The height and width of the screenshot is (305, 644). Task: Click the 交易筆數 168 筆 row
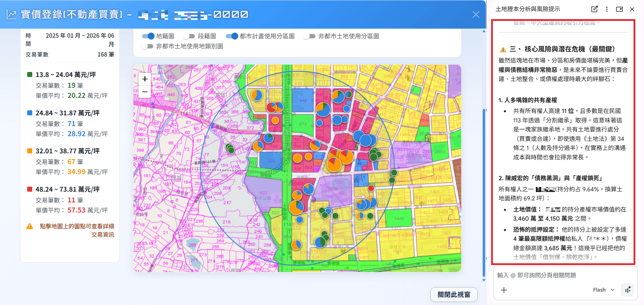(x=70, y=54)
